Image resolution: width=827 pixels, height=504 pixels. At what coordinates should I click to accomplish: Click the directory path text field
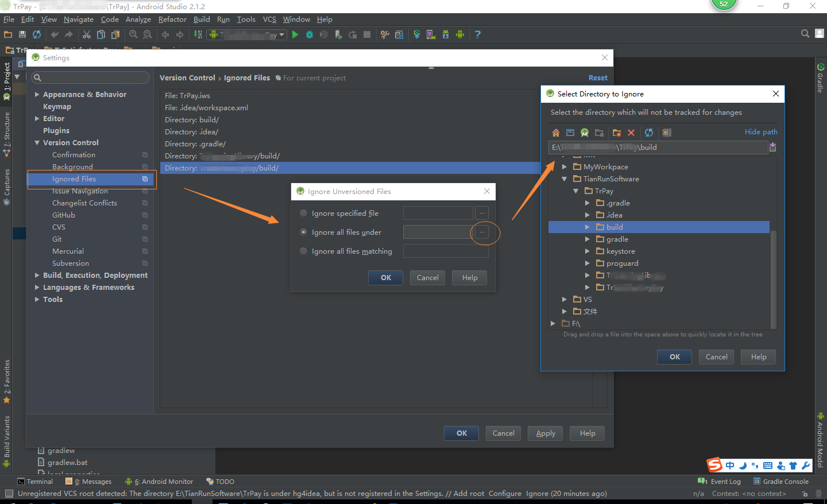click(x=658, y=148)
